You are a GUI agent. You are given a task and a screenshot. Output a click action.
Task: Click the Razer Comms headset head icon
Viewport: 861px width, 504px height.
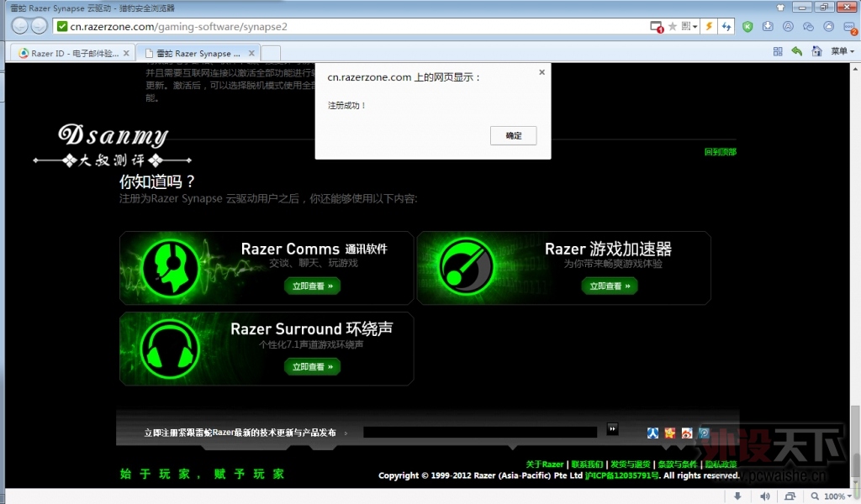pos(170,268)
